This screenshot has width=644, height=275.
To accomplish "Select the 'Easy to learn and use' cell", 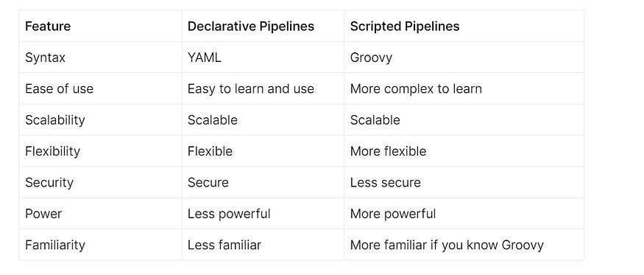I will point(251,89).
